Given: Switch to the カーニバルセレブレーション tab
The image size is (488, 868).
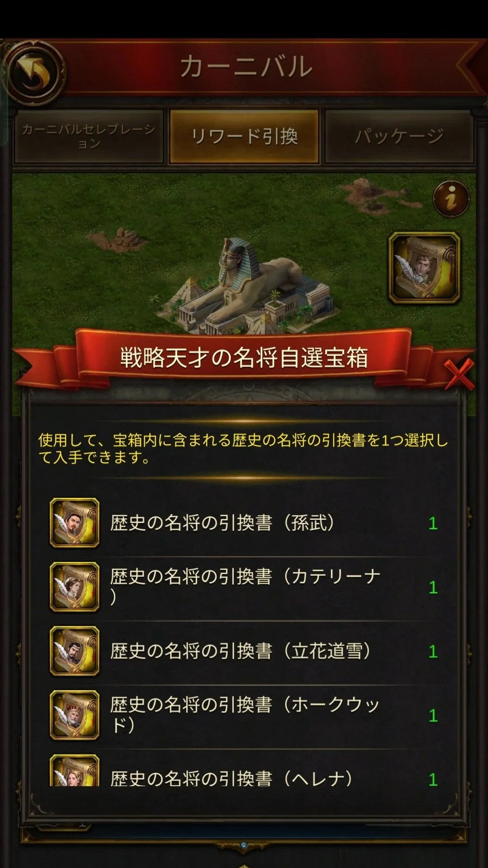Looking at the screenshot, I should tap(89, 136).
